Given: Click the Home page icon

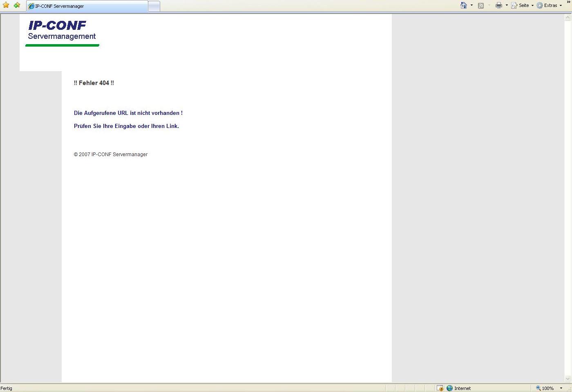Looking at the screenshot, I should (464, 5).
